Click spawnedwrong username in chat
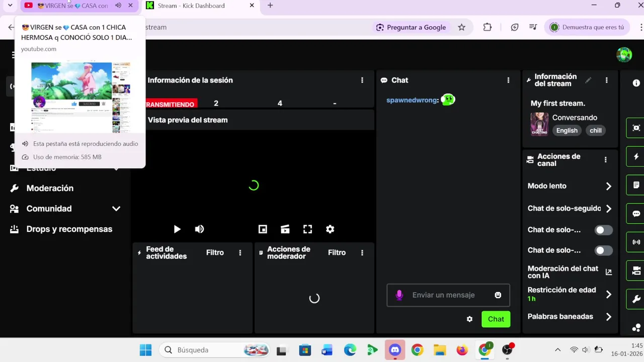 [x=412, y=100]
